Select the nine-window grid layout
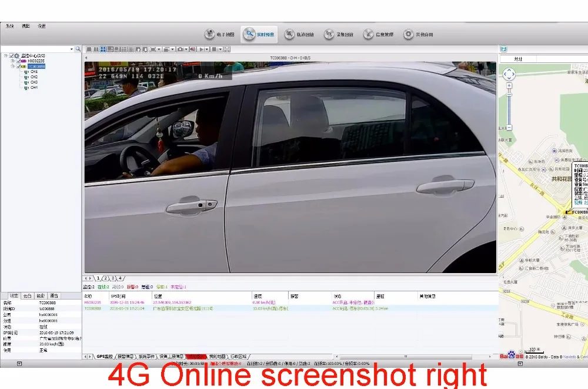Image resolution: width=588 pixels, height=389 pixels. [123, 49]
